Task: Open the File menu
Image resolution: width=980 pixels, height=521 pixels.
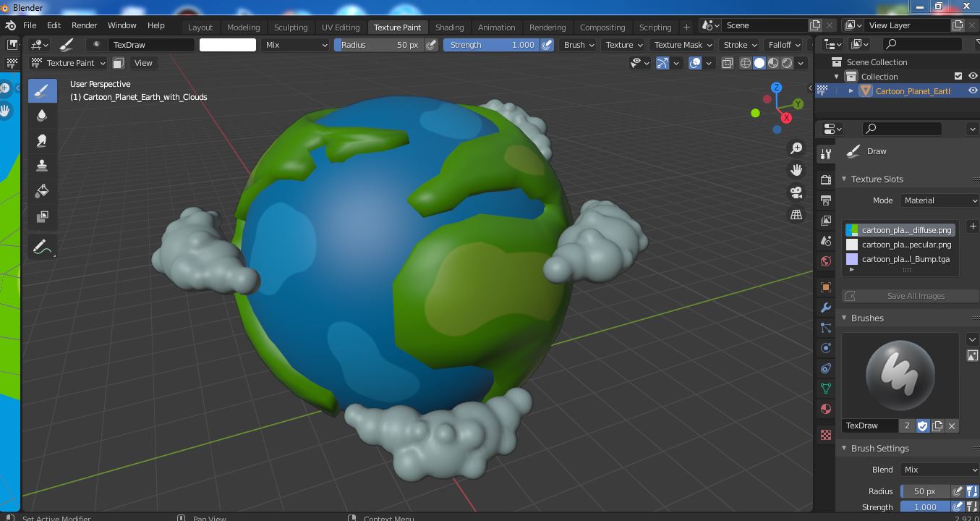Action: [x=30, y=25]
